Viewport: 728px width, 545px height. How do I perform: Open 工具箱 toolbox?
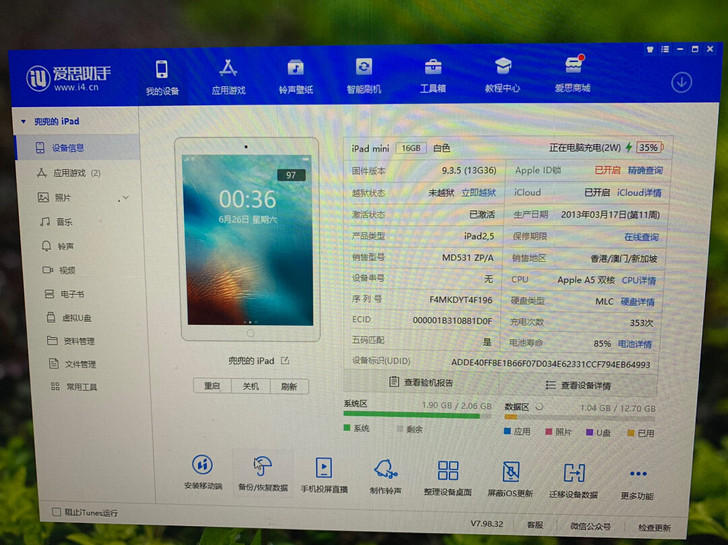point(433,76)
